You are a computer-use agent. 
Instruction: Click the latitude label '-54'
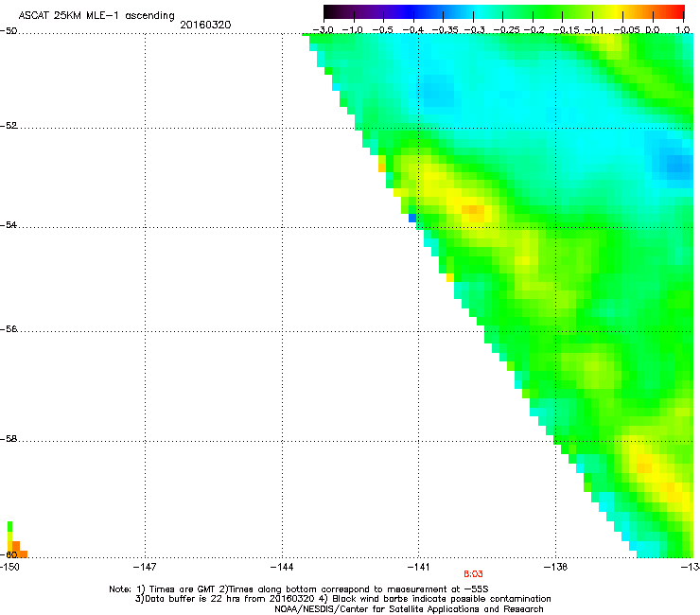click(x=9, y=224)
